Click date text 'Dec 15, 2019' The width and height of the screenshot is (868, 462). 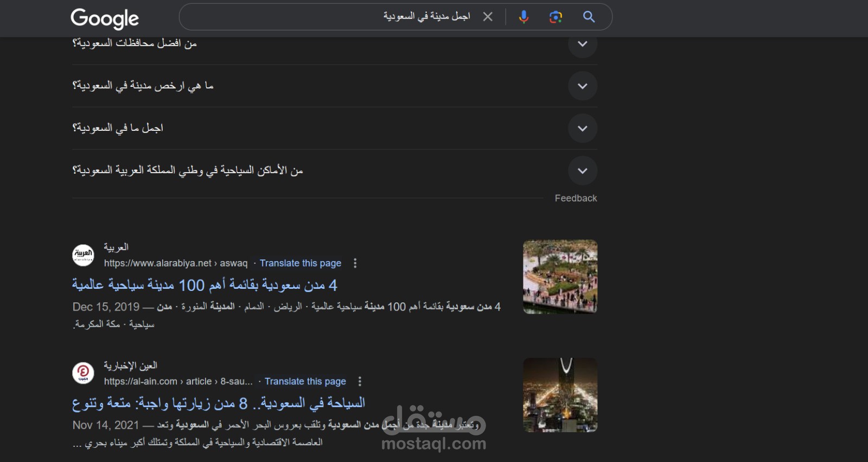pos(106,307)
